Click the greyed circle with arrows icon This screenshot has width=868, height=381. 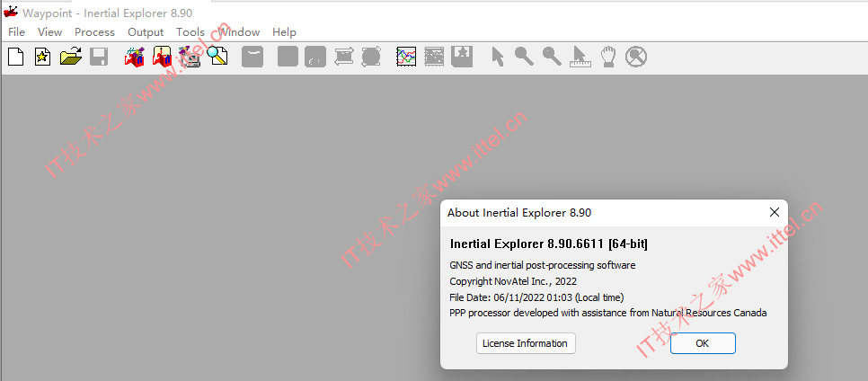(371, 57)
